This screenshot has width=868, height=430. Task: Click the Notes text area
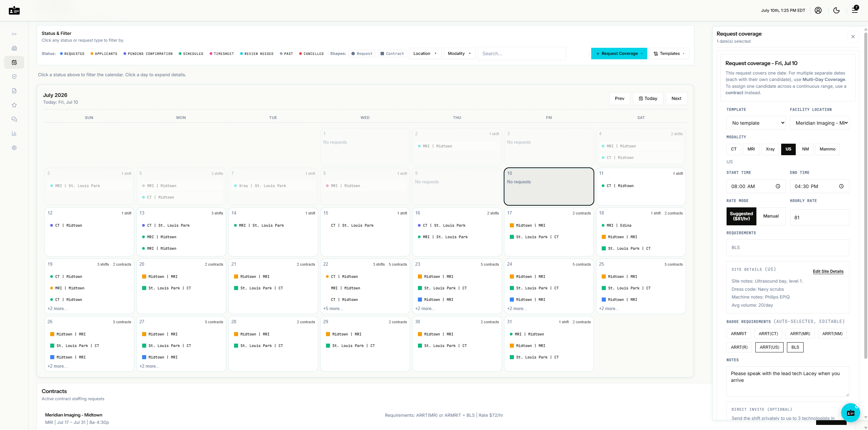click(x=788, y=382)
